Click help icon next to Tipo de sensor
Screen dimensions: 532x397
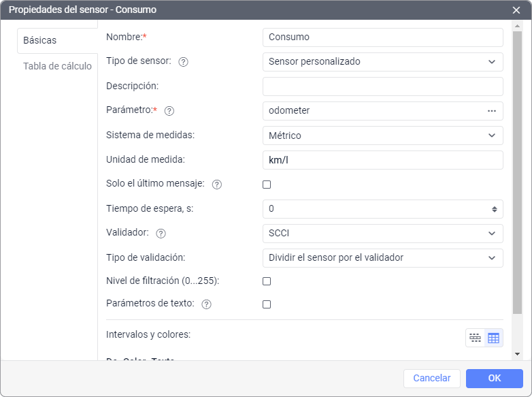coord(183,62)
